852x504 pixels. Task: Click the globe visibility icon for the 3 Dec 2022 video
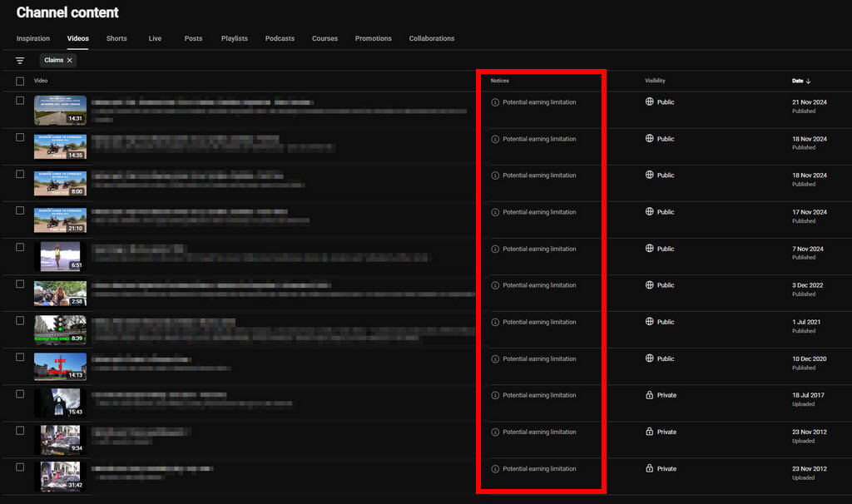click(649, 285)
